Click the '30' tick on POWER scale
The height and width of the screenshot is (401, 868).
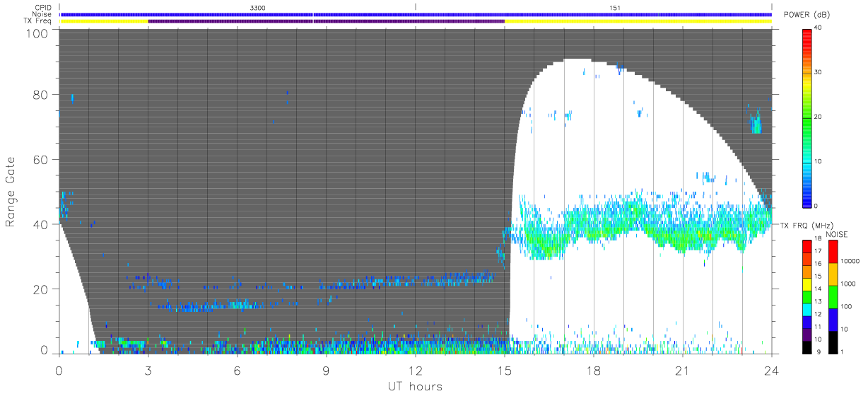819,73
